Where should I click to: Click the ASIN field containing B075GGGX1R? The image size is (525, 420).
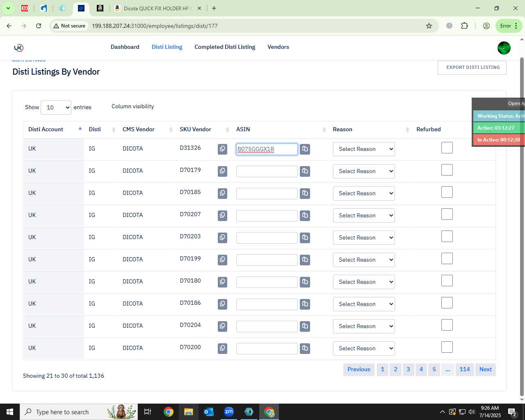tap(267, 149)
